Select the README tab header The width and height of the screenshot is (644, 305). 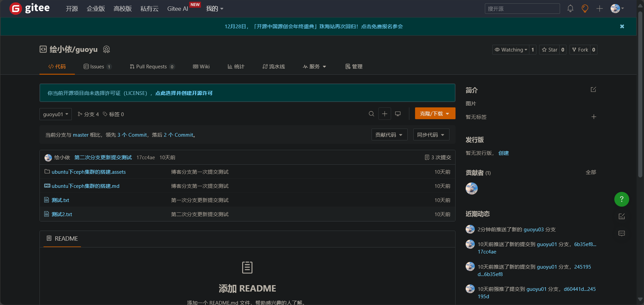tap(62, 238)
